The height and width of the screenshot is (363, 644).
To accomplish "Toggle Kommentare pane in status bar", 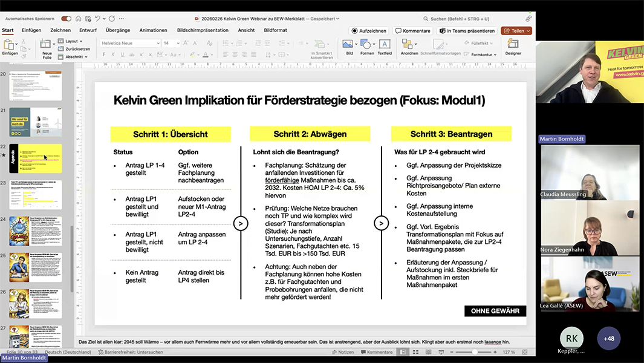I will [x=377, y=352].
